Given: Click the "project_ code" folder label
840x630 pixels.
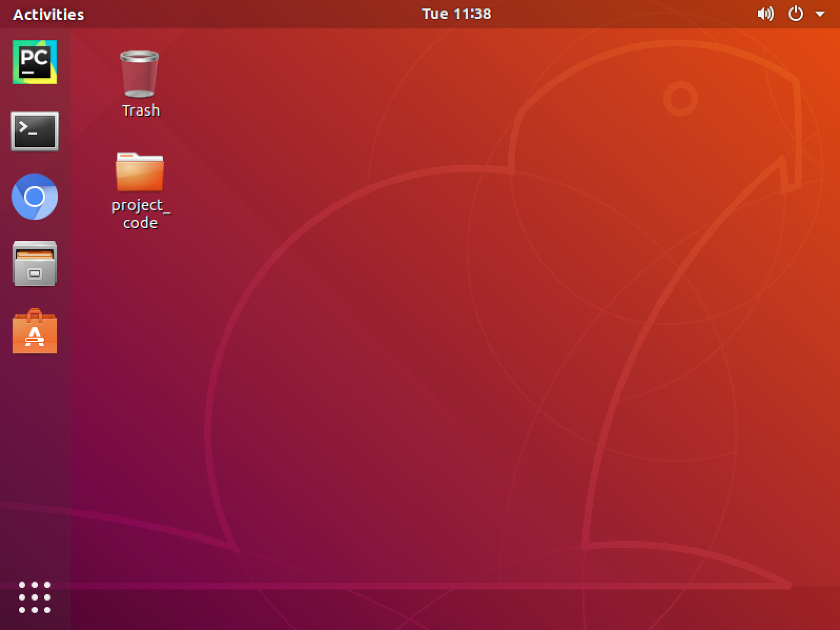Looking at the screenshot, I should [141, 214].
